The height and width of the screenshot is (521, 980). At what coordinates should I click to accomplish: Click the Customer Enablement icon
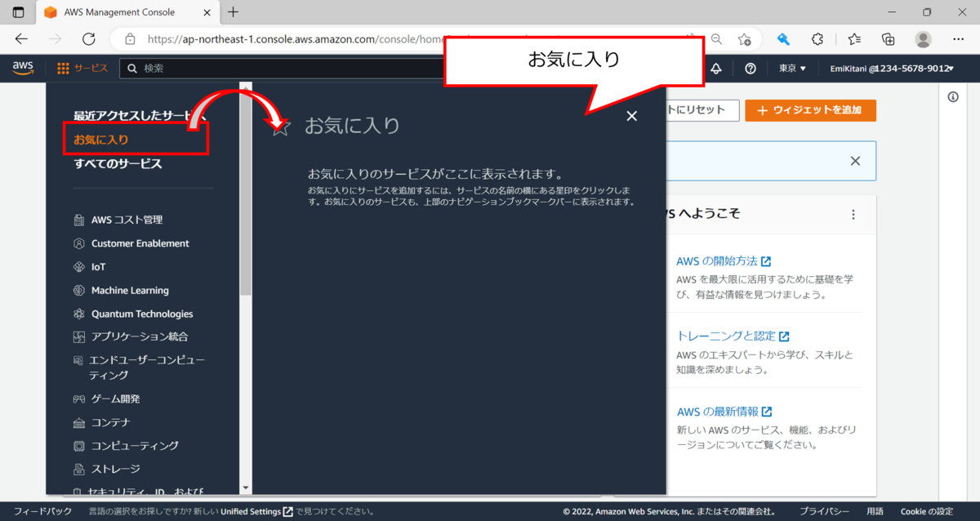click(x=79, y=243)
